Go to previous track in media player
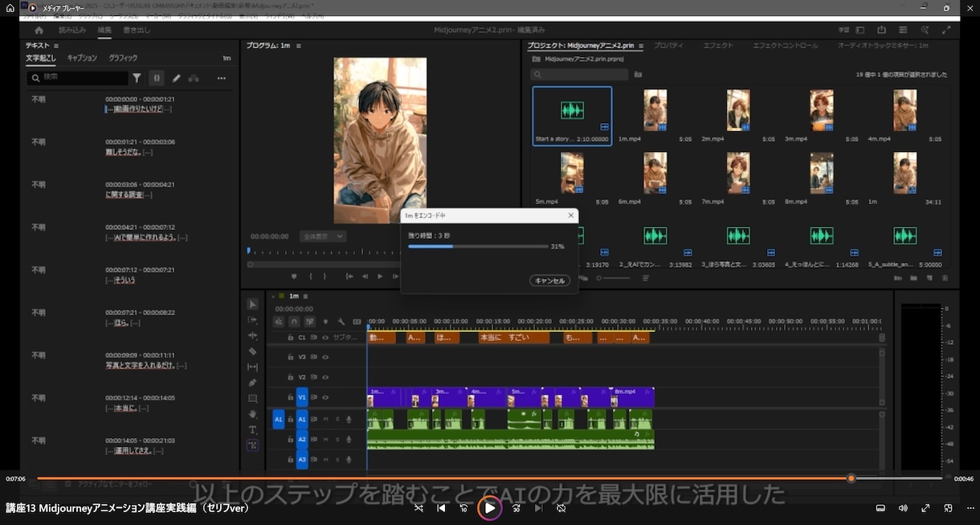The height and width of the screenshot is (525, 980). coord(441,508)
